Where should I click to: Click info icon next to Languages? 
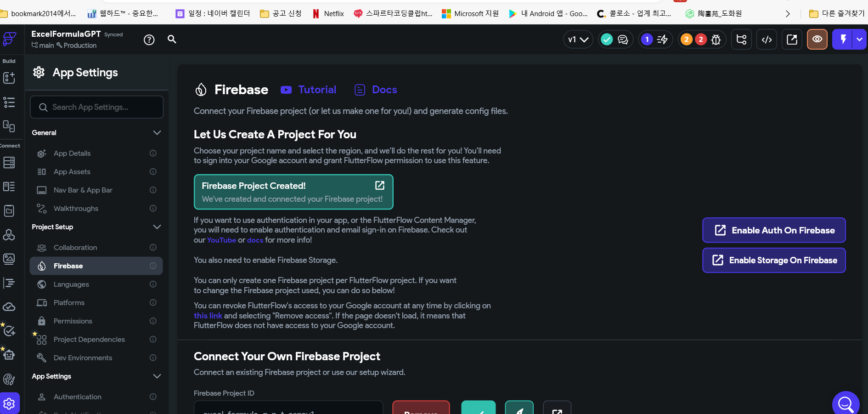coord(153,284)
